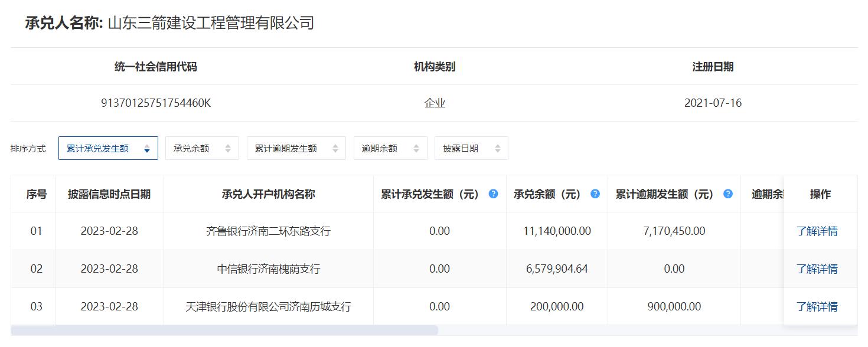Click the help icon next to 累计承兑发生额（元）
This screenshot has height=347, width=868.
[492, 194]
